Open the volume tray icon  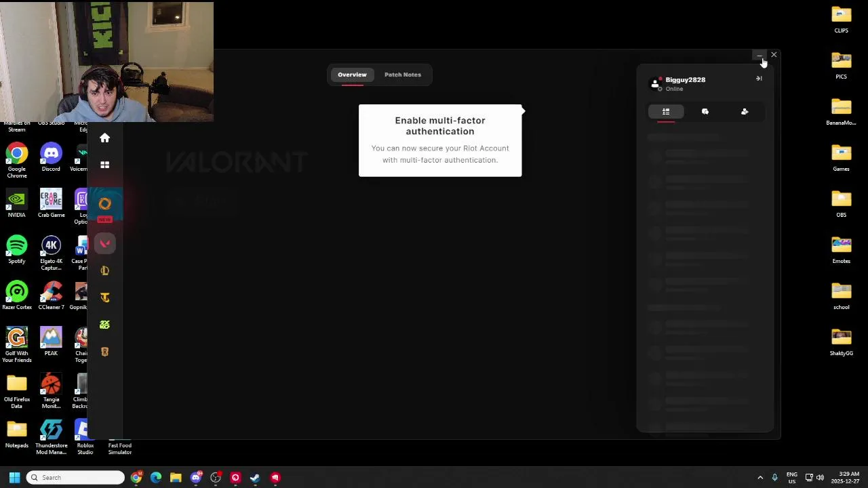820,477
